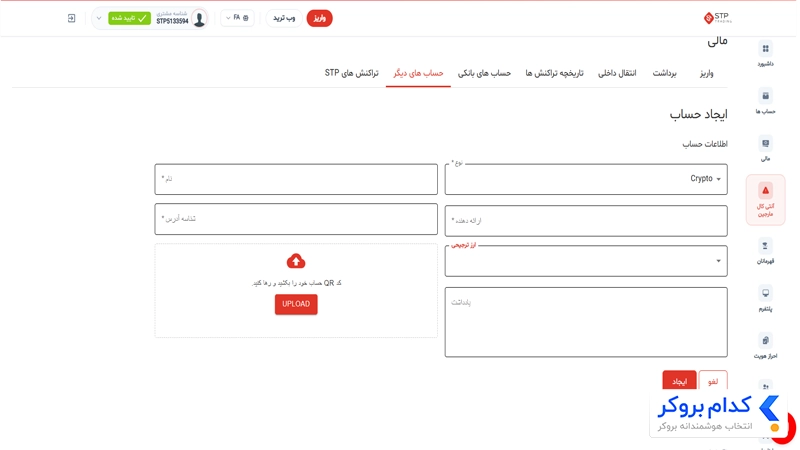Screen dimensions: 800x450
Task: Click the Provider (ارائه دهنده) input field
Action: point(586,221)
